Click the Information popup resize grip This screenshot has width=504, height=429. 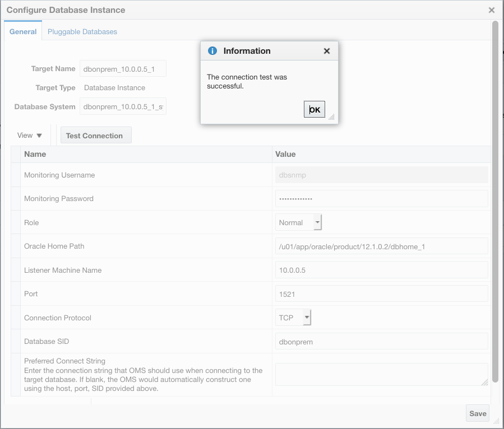coord(331,116)
